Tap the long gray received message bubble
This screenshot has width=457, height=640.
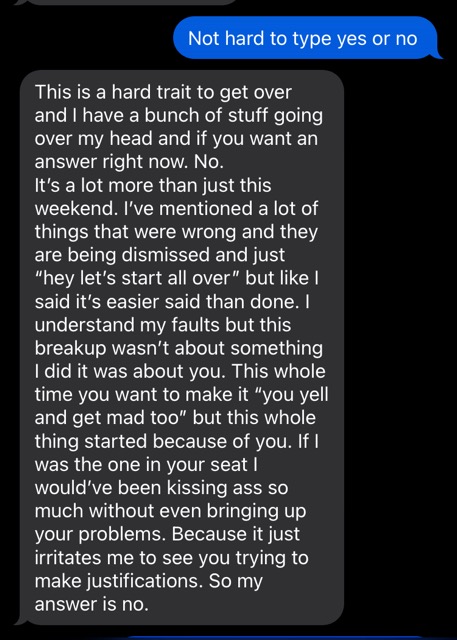(180, 348)
